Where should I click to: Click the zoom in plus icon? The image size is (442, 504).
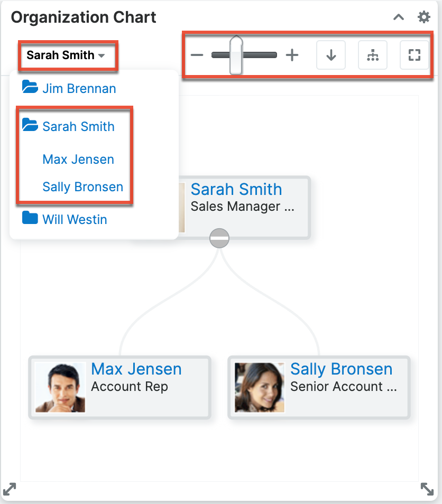click(292, 54)
